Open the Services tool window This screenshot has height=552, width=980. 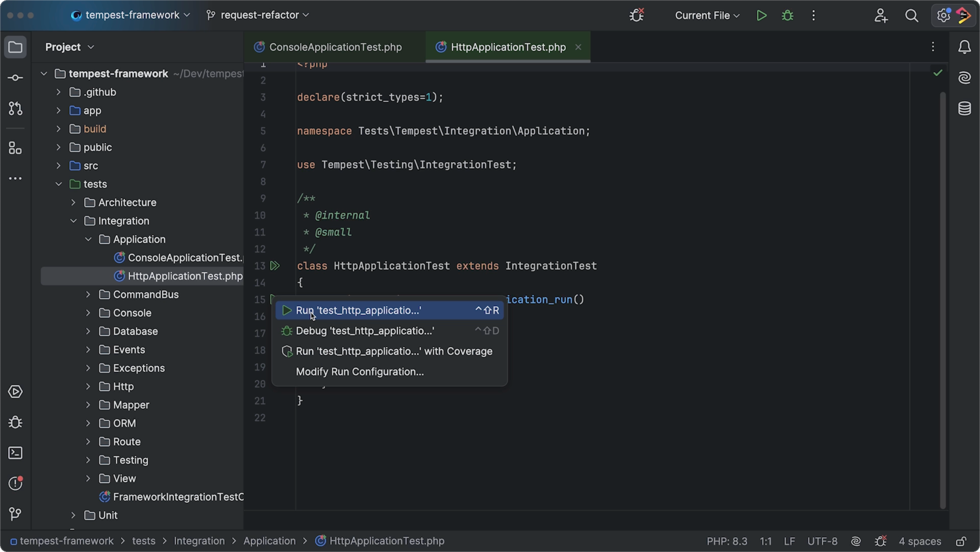(15, 392)
